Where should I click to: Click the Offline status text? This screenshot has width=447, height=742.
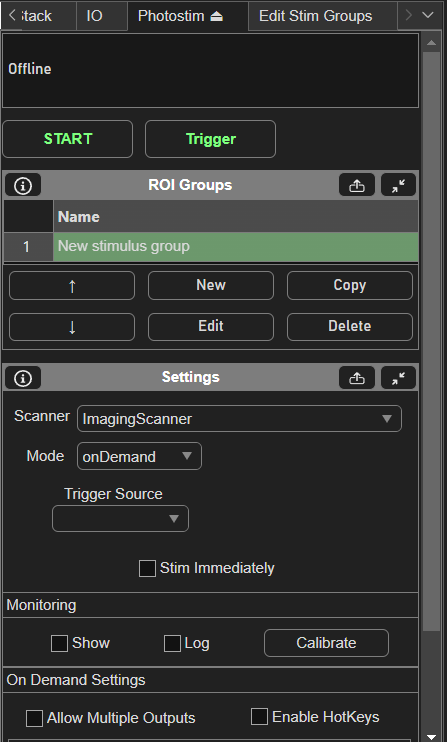pyautogui.click(x=29, y=69)
